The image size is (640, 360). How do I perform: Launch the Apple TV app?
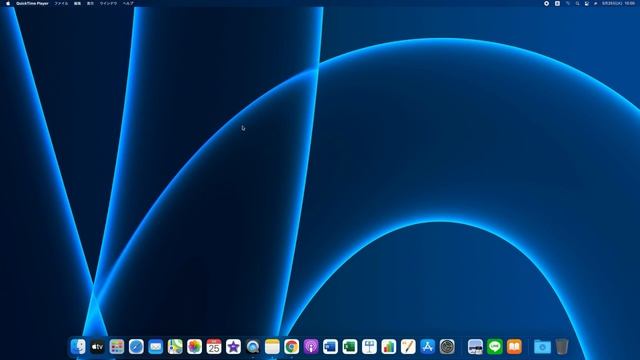click(97, 347)
